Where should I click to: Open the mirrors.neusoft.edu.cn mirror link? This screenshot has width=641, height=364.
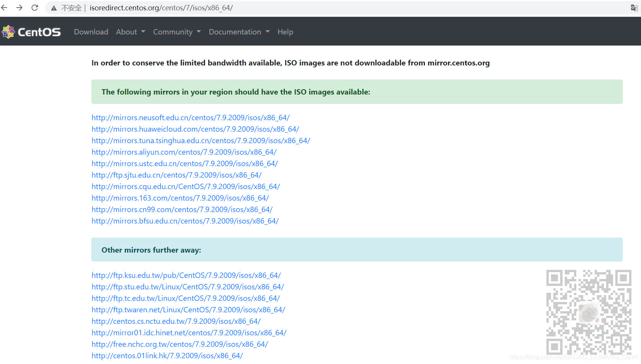click(x=190, y=118)
